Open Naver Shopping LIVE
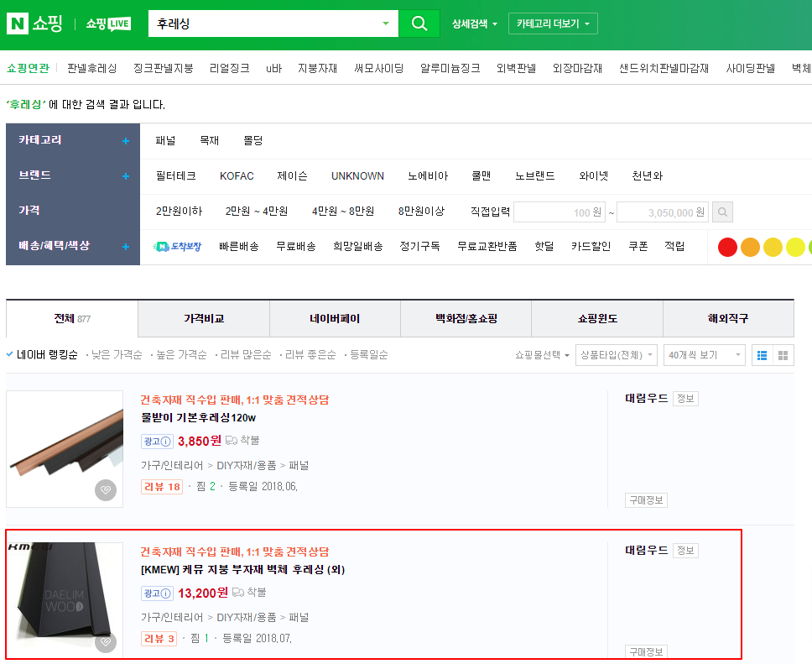 pyautogui.click(x=107, y=23)
